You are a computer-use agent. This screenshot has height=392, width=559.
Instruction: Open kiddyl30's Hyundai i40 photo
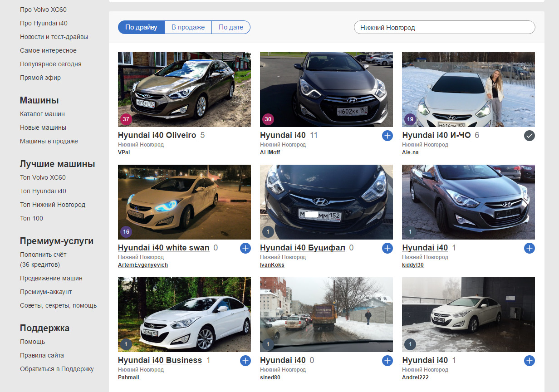[468, 202]
